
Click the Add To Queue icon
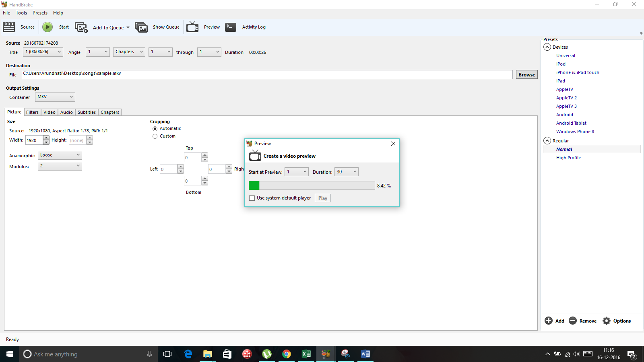(81, 27)
